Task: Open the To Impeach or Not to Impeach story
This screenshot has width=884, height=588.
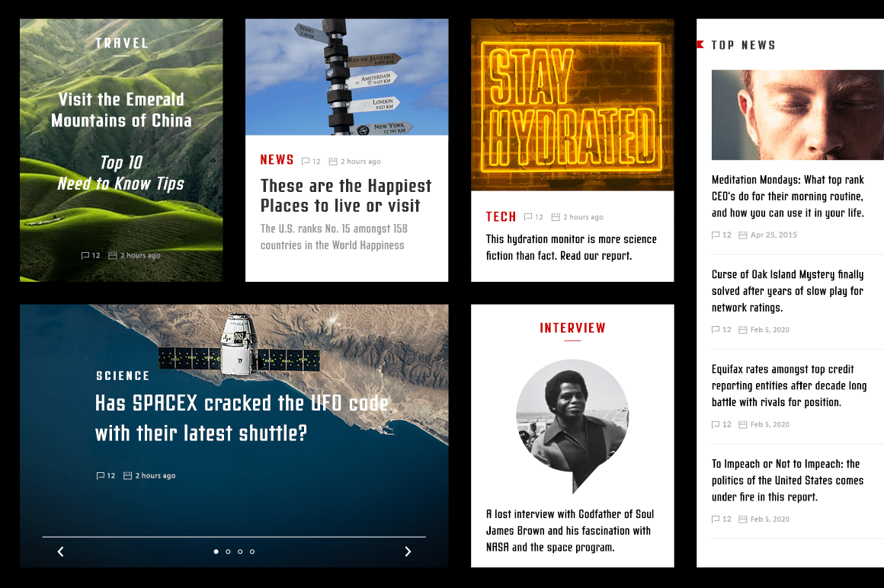Action: point(787,480)
